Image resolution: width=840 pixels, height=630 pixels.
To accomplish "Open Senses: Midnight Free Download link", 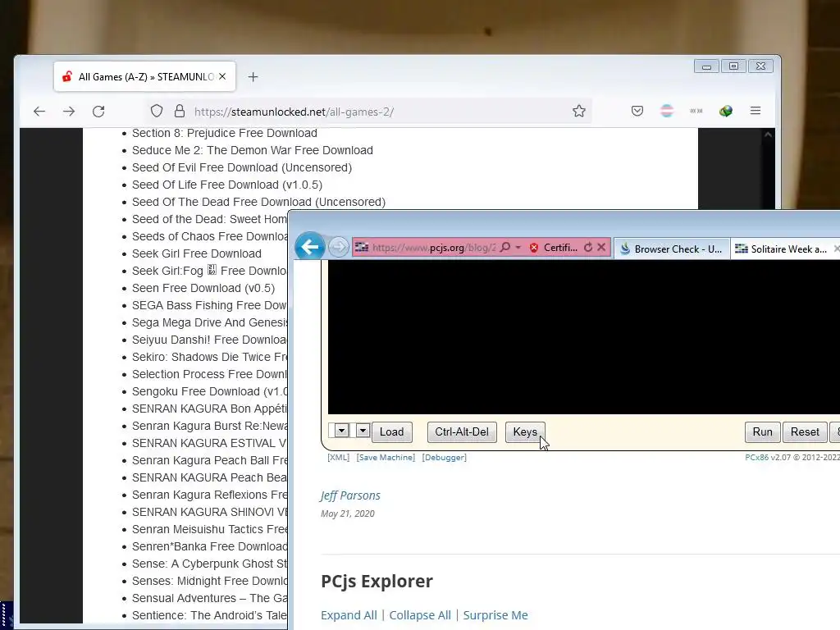I will (209, 581).
